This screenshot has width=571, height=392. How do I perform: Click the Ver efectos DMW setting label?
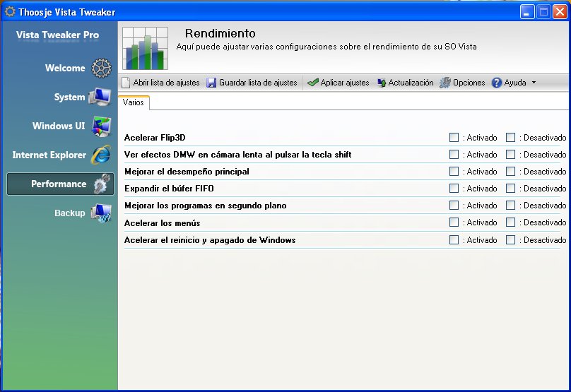click(x=237, y=155)
